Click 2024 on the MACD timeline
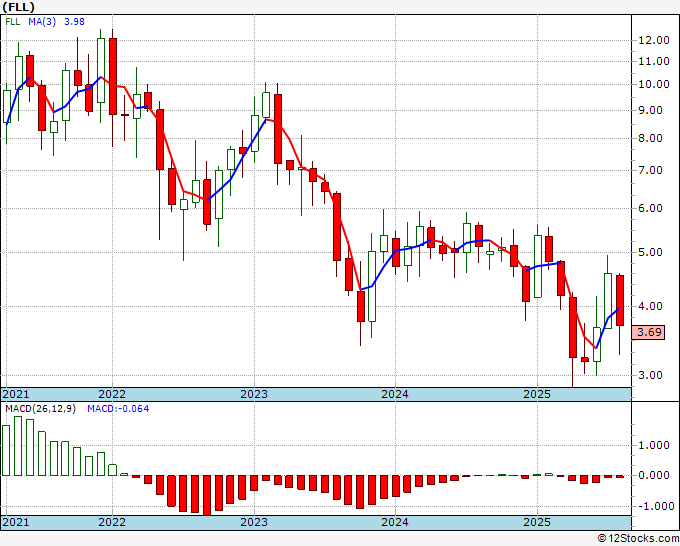Screen dimensions: 680x546 (395, 522)
